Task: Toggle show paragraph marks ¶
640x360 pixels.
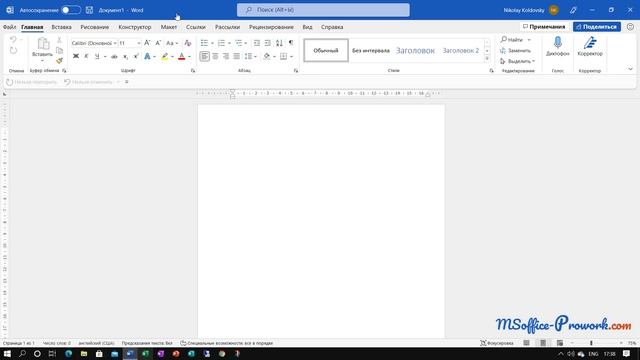Action: 291,43
